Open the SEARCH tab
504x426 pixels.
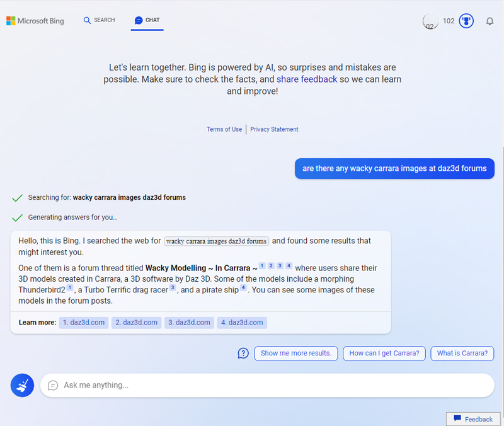tap(99, 20)
